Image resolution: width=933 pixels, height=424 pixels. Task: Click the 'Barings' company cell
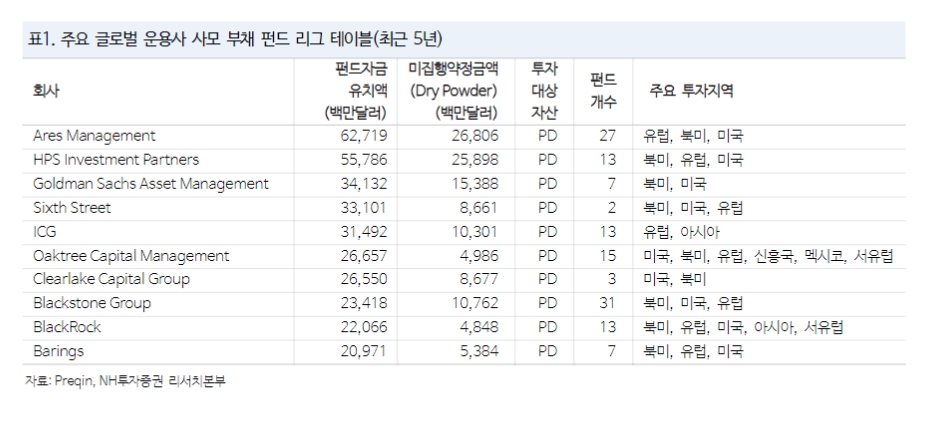58,351
